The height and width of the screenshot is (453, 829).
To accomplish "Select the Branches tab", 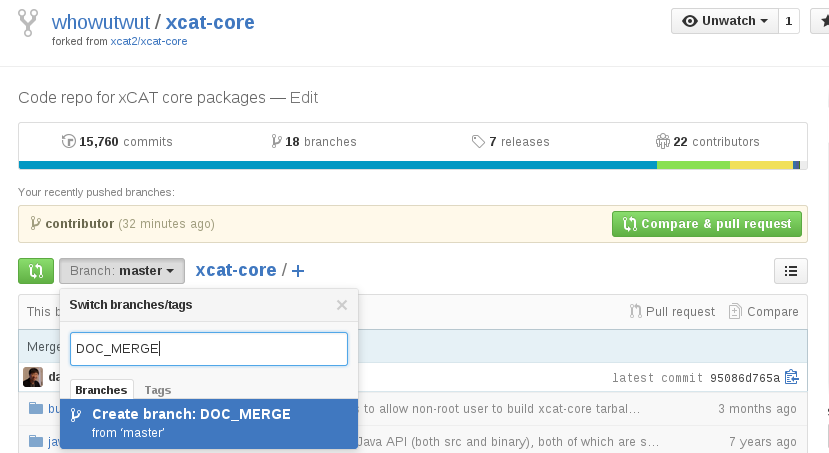I will [x=102, y=390].
